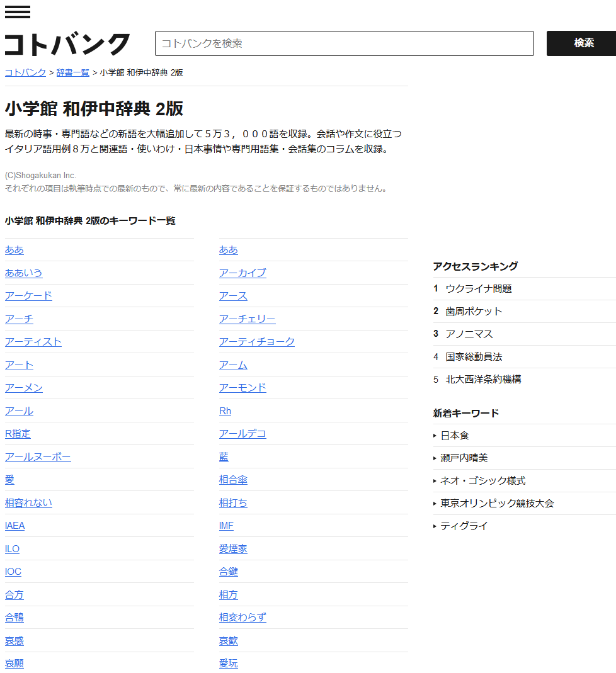Screen dimensions: 616x673
Task: Select ranking item 北大西洋条約機構
Action: coord(483,380)
